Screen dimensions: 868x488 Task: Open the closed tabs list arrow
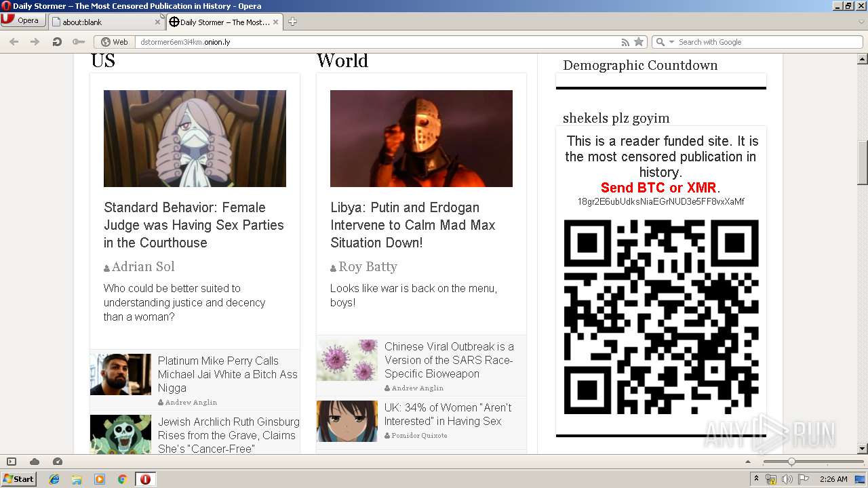(x=861, y=22)
